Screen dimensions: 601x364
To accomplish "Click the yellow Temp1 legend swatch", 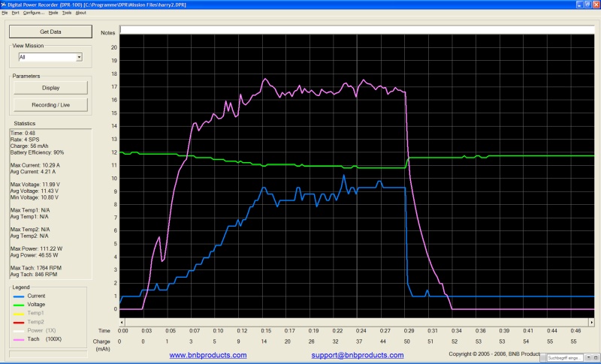I will [x=19, y=314].
